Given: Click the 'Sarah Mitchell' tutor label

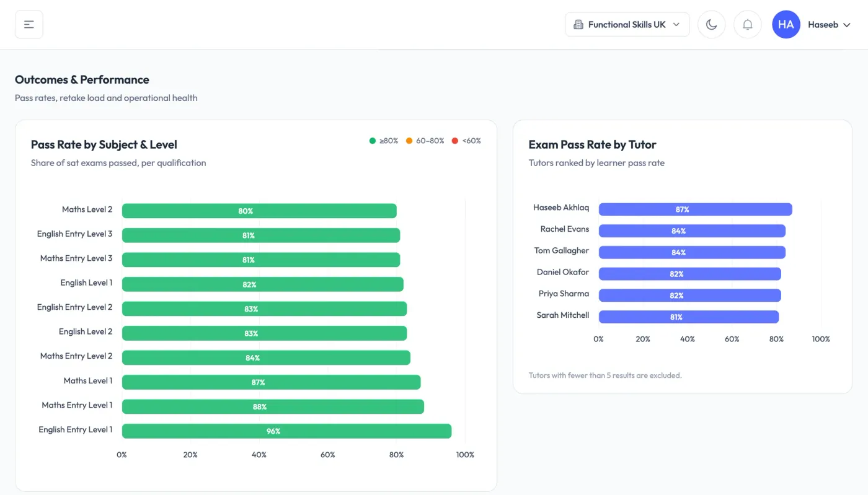Looking at the screenshot, I should 563,315.
